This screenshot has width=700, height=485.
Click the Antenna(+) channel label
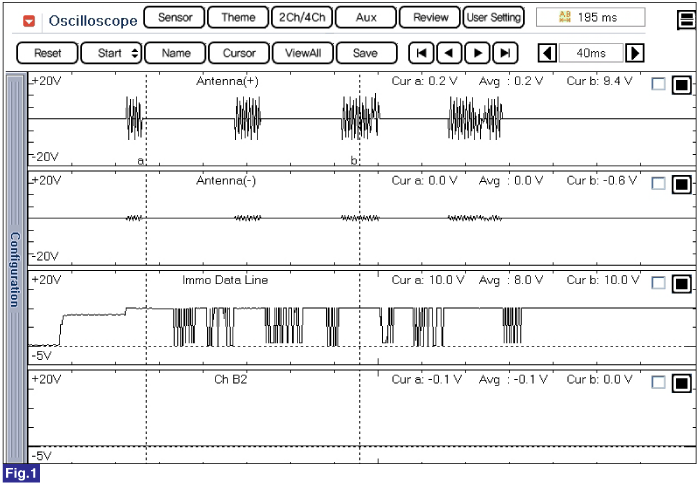pos(227,81)
